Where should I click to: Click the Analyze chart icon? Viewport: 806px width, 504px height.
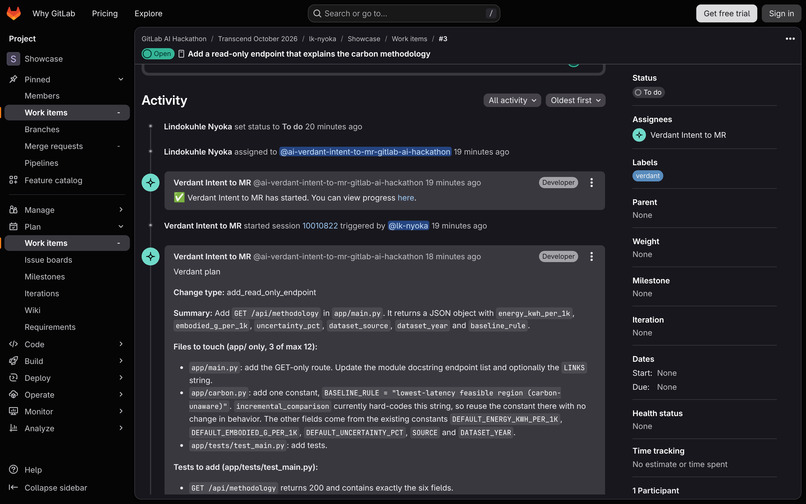(x=13, y=428)
